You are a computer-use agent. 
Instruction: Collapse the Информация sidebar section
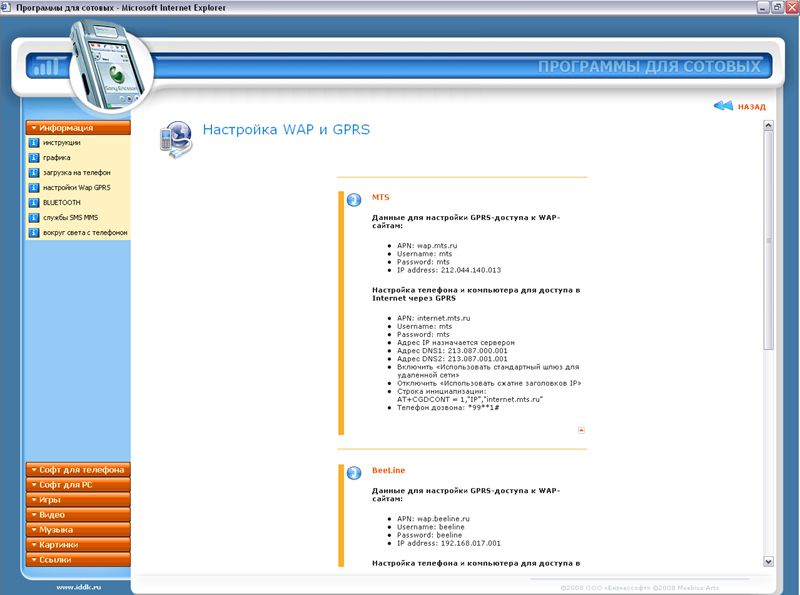(78, 128)
